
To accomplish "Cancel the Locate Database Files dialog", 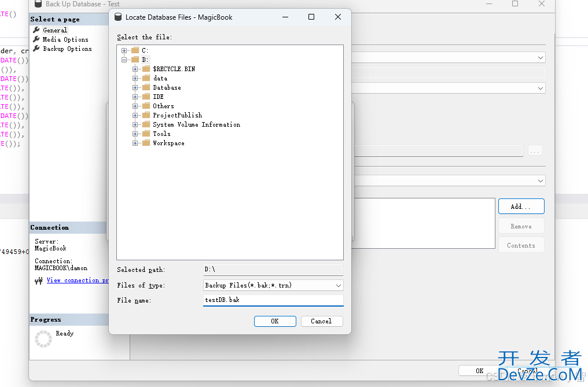I will 321,322.
